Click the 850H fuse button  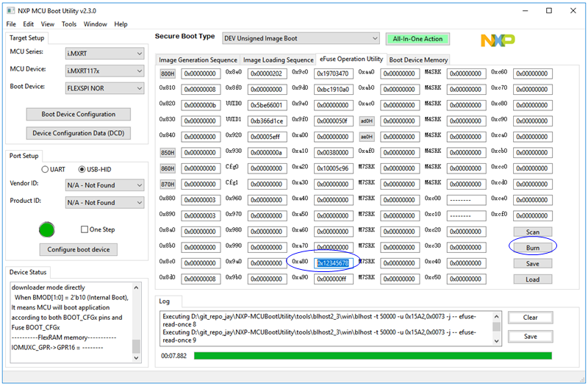click(x=168, y=153)
